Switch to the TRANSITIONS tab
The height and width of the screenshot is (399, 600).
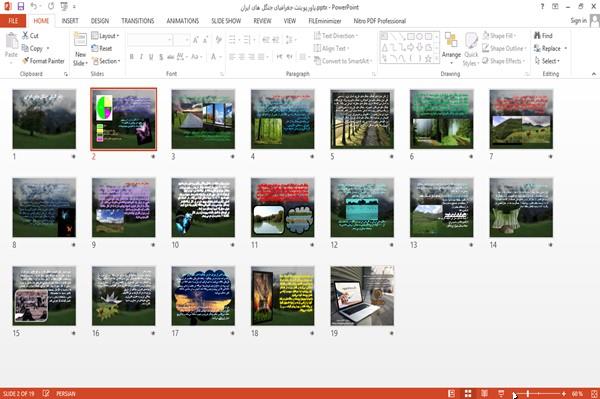[138, 21]
